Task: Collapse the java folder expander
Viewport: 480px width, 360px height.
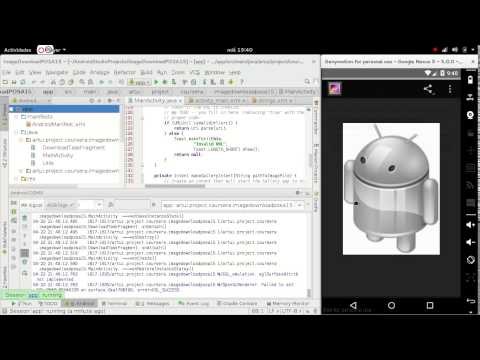Action: click(16, 132)
